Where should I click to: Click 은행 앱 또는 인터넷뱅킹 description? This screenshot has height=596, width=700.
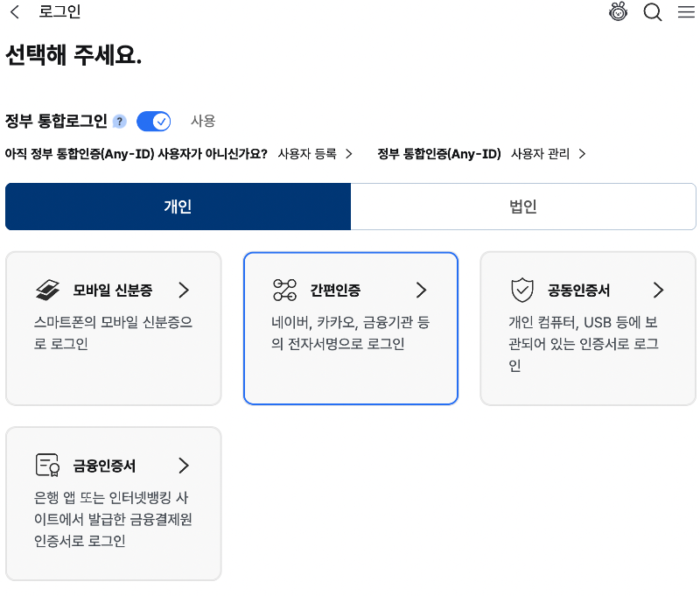pos(113,519)
